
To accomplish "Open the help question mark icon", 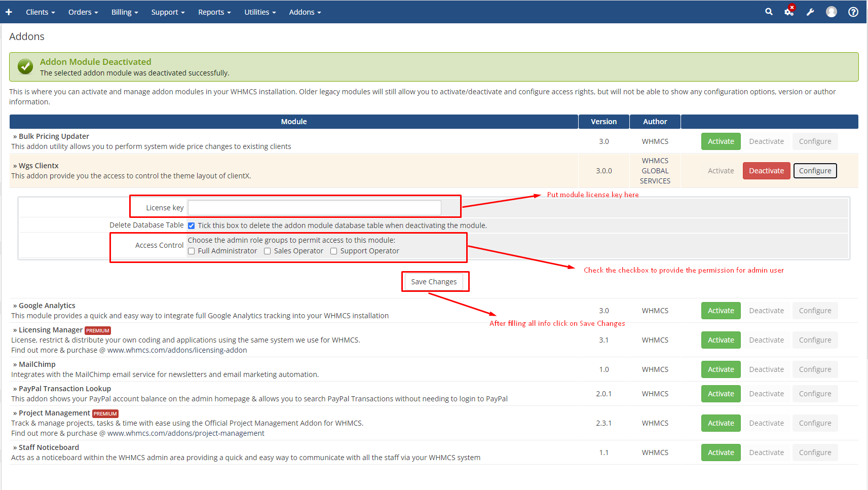I will coord(853,12).
